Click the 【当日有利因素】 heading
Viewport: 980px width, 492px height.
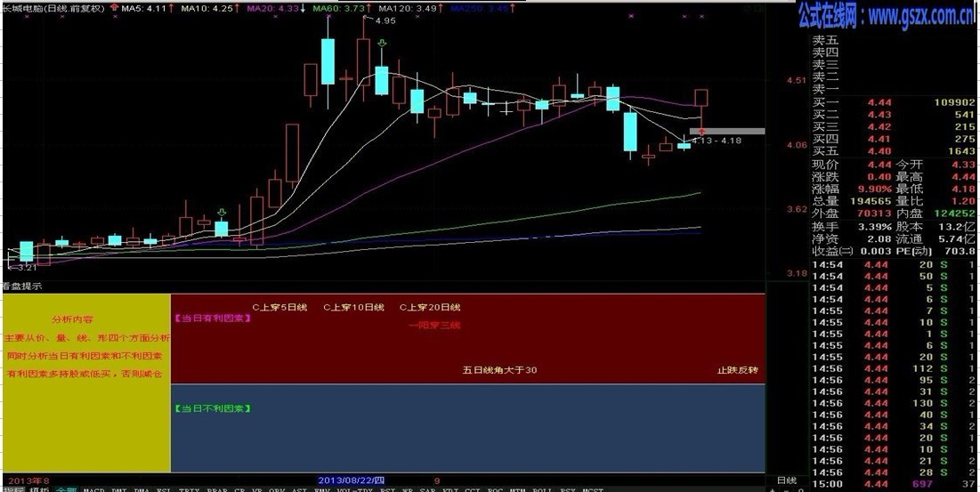point(213,318)
